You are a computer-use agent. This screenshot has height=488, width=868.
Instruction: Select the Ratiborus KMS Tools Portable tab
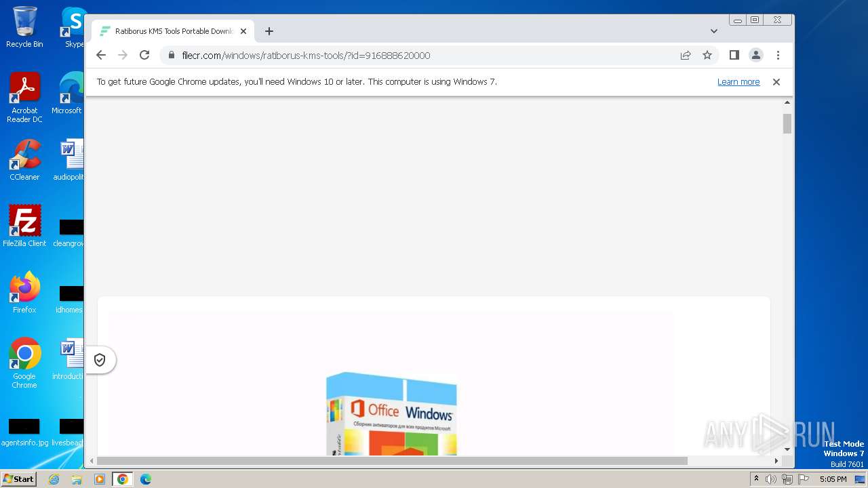(x=173, y=31)
